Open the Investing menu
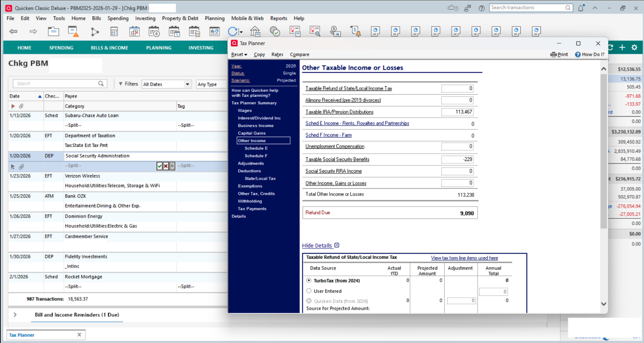 coord(145,18)
